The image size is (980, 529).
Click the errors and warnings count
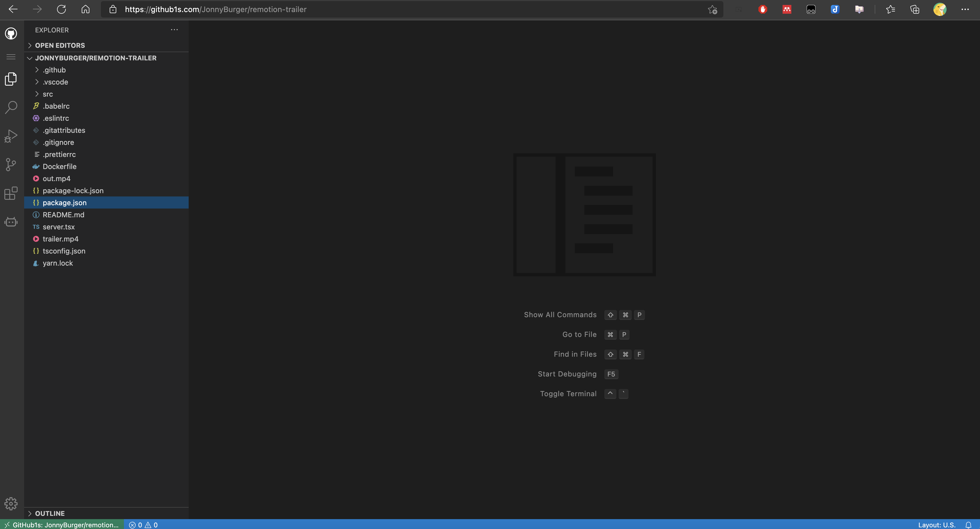pos(143,525)
